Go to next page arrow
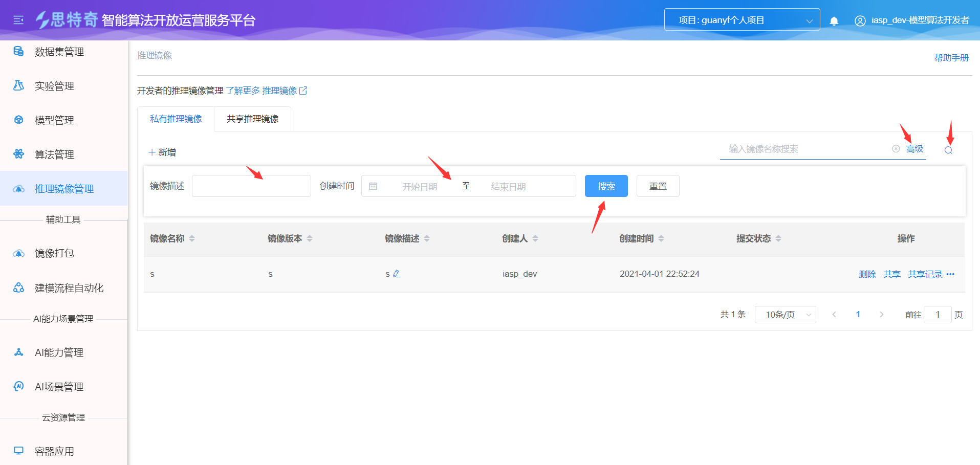The height and width of the screenshot is (465, 980). point(881,315)
